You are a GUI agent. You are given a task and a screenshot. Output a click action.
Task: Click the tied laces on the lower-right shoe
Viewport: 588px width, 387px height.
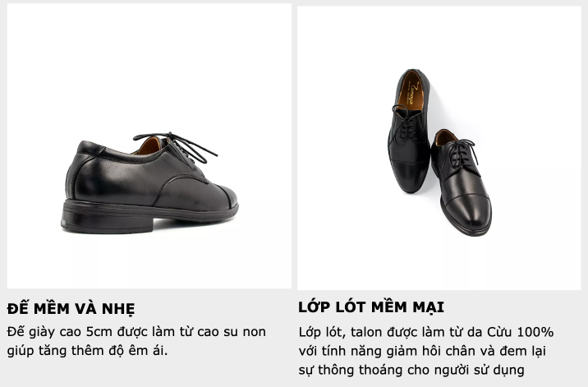(462, 152)
